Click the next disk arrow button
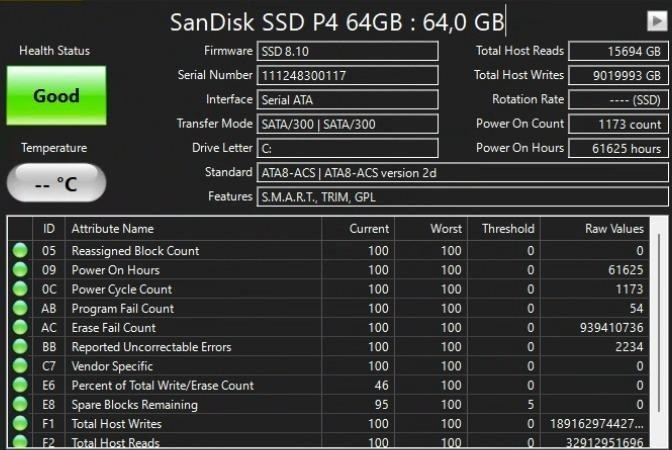Image resolution: width=672 pixels, height=450 pixels. coord(657,21)
